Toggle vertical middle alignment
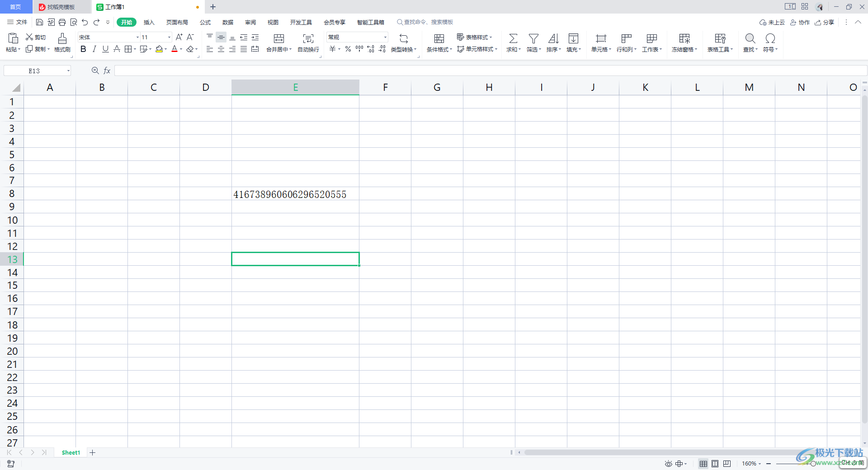Viewport: 868px width, 470px height. coord(221,37)
